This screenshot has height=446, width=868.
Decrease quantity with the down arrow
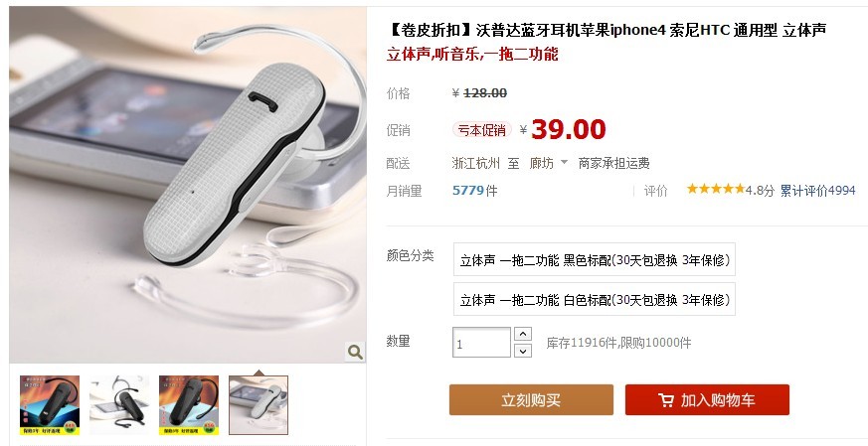click(523, 351)
